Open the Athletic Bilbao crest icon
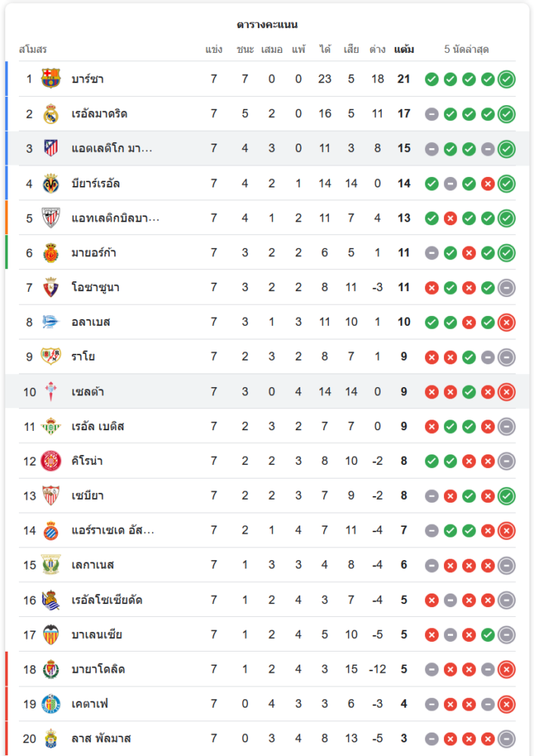Image resolution: width=534 pixels, height=756 pixels. click(51, 218)
